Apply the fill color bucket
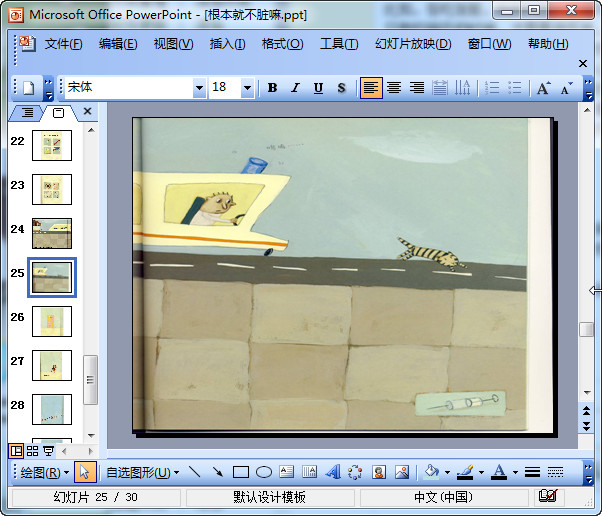Image resolution: width=602 pixels, height=516 pixels. [x=432, y=472]
